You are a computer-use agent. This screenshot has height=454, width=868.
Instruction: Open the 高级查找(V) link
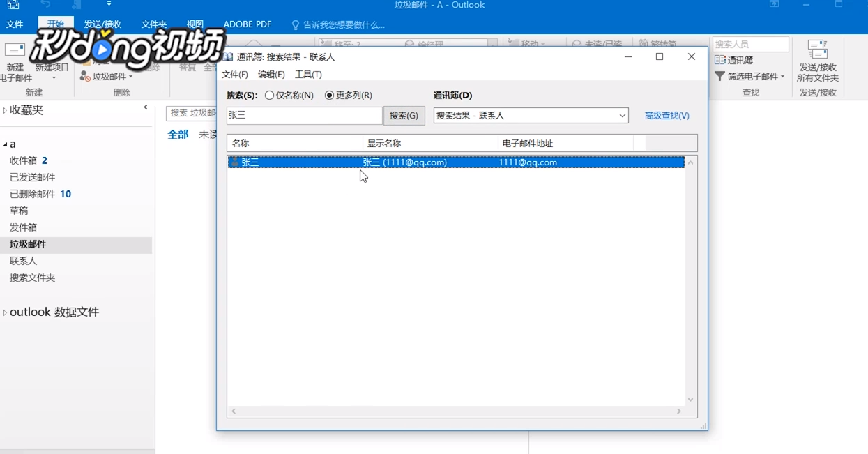coord(667,115)
